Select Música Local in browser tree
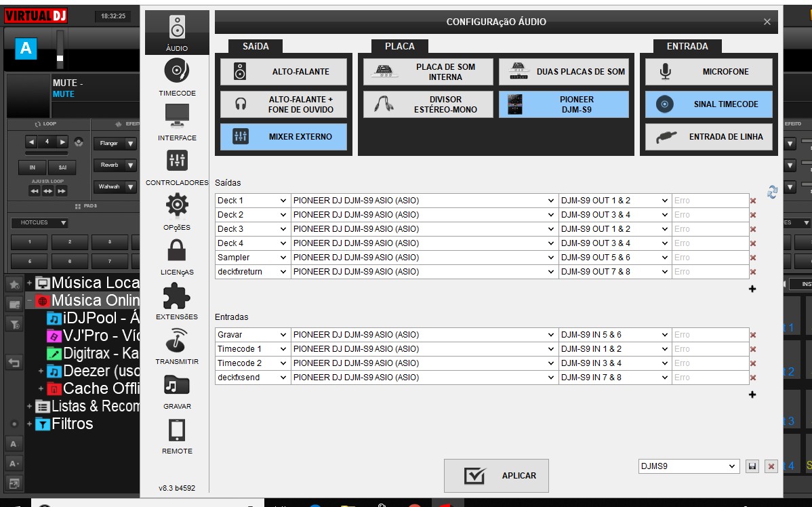812x507 pixels. point(96,283)
